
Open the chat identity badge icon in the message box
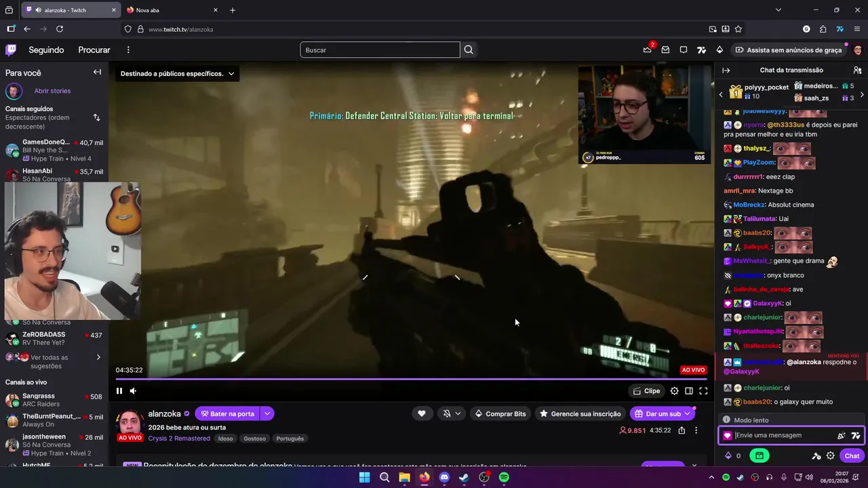[x=728, y=436]
